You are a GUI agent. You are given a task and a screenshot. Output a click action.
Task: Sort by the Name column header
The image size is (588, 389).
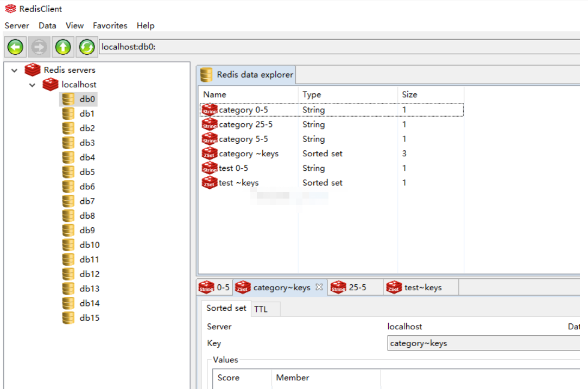pos(249,94)
